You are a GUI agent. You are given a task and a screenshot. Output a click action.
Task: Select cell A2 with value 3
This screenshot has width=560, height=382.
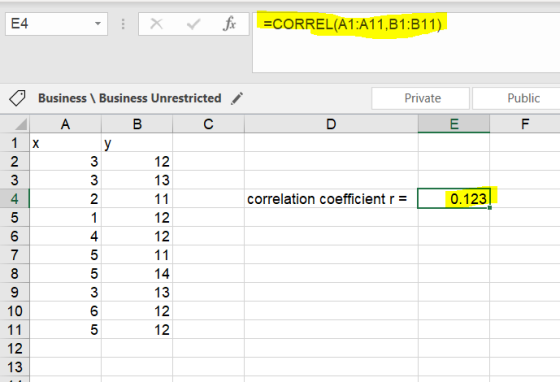coord(65,161)
